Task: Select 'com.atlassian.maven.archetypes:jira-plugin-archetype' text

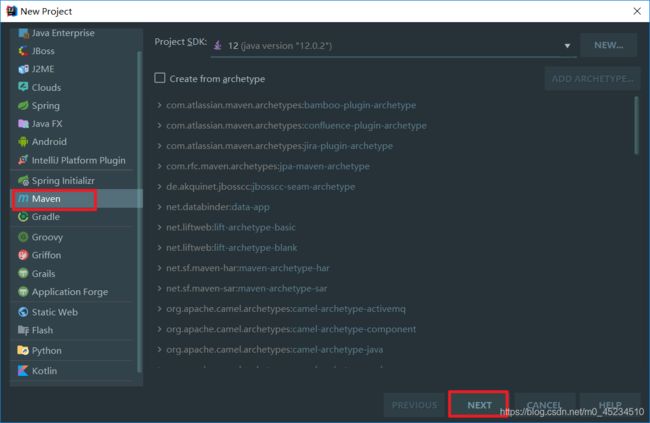Action: coord(279,146)
